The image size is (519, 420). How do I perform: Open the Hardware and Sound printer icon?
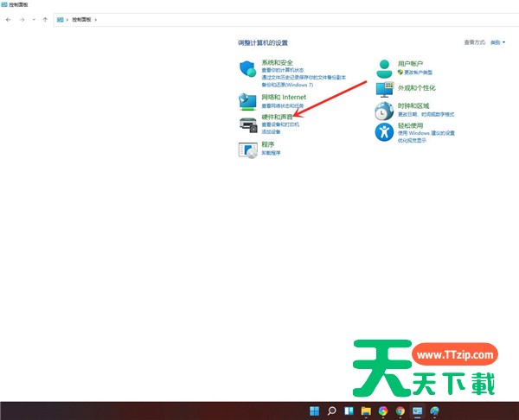pos(248,125)
